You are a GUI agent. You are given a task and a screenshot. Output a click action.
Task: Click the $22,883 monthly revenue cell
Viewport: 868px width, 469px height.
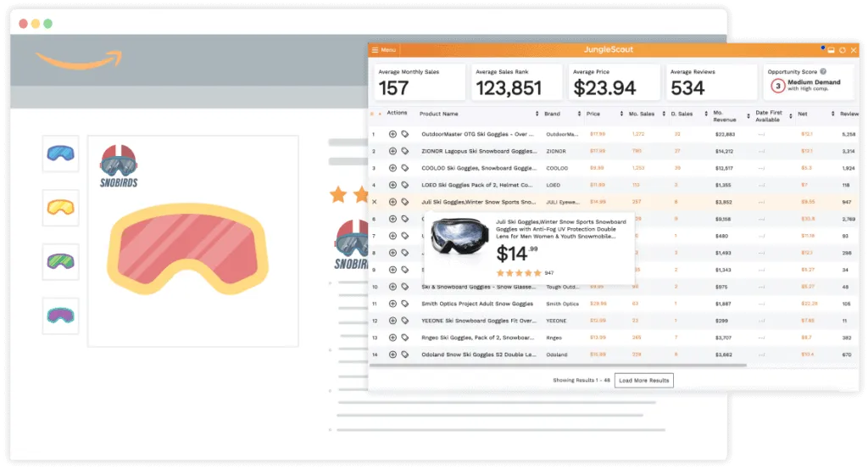pos(725,134)
